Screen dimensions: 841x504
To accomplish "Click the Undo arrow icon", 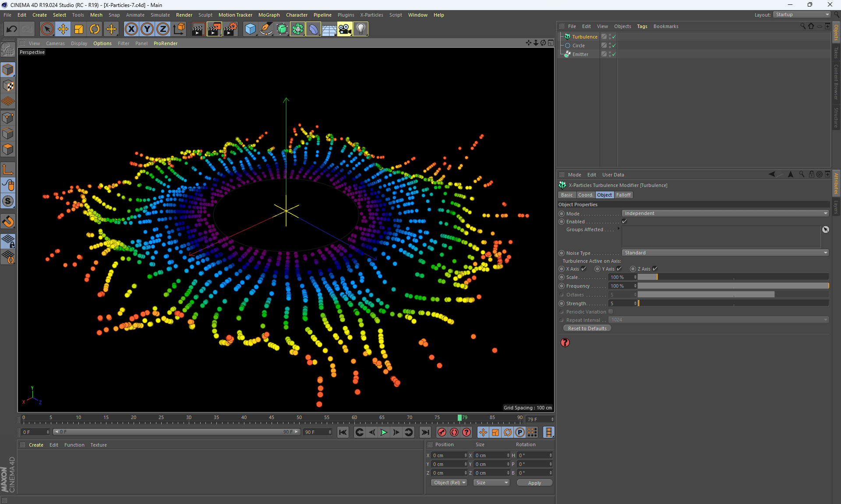I will click(x=11, y=29).
